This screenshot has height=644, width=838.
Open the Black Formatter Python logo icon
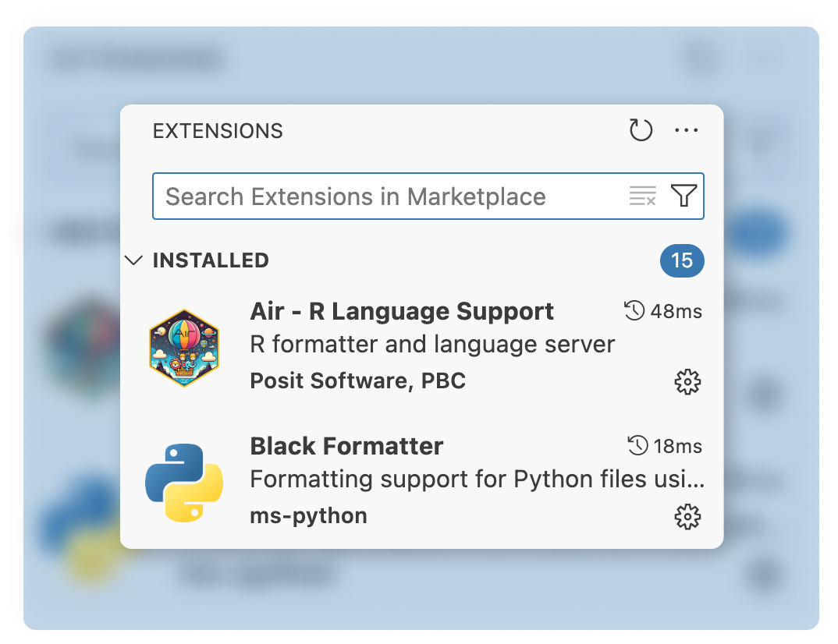[x=184, y=483]
